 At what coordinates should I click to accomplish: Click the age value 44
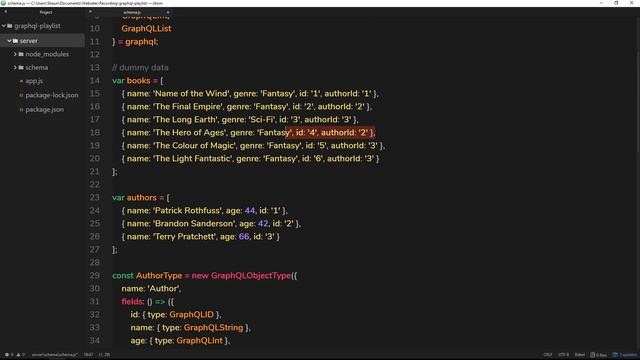point(250,211)
